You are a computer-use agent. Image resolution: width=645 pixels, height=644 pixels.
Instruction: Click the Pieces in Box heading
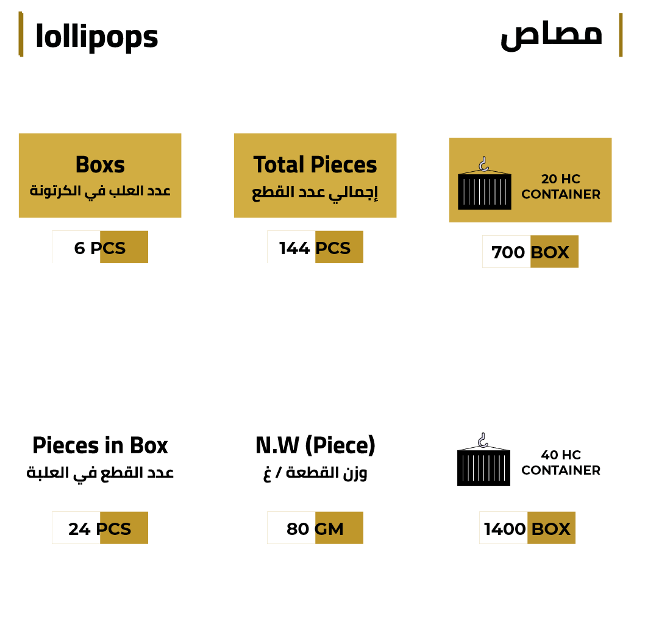click(100, 446)
